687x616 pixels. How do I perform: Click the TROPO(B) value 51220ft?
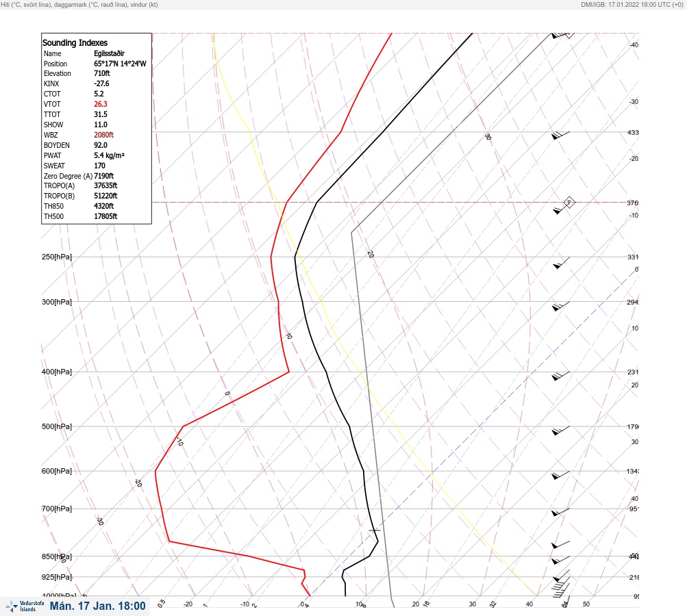point(105,196)
